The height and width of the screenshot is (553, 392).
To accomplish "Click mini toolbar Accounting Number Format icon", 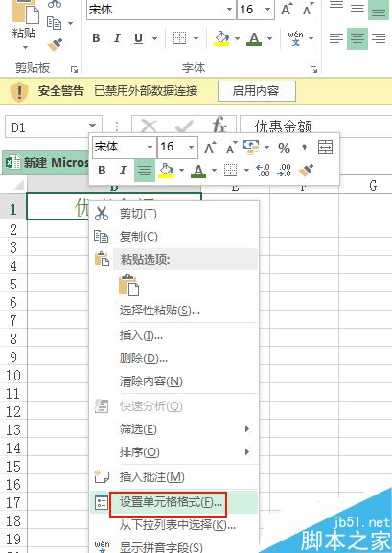I will (x=251, y=147).
